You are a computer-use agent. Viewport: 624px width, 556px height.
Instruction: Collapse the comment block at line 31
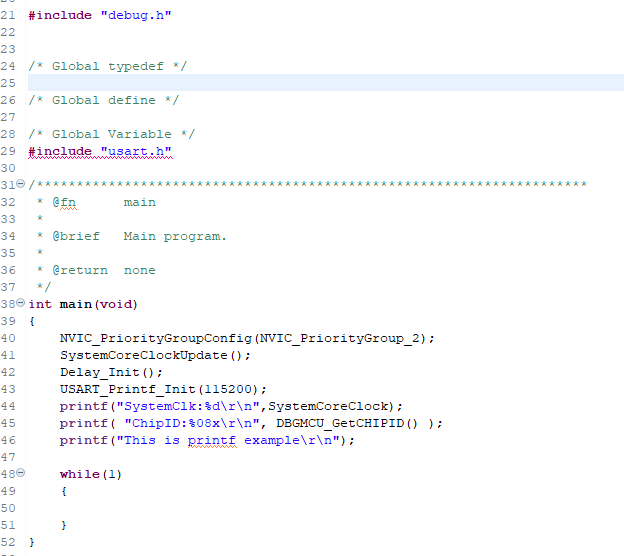21,185
